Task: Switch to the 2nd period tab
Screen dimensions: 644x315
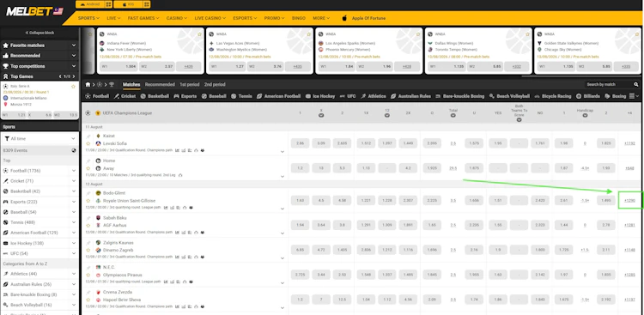Action: (x=215, y=85)
